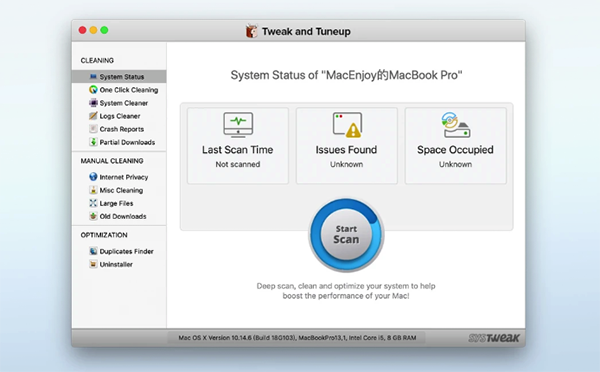Click the "Issues Found" label
This screenshot has width=600, height=372.
[x=346, y=150]
